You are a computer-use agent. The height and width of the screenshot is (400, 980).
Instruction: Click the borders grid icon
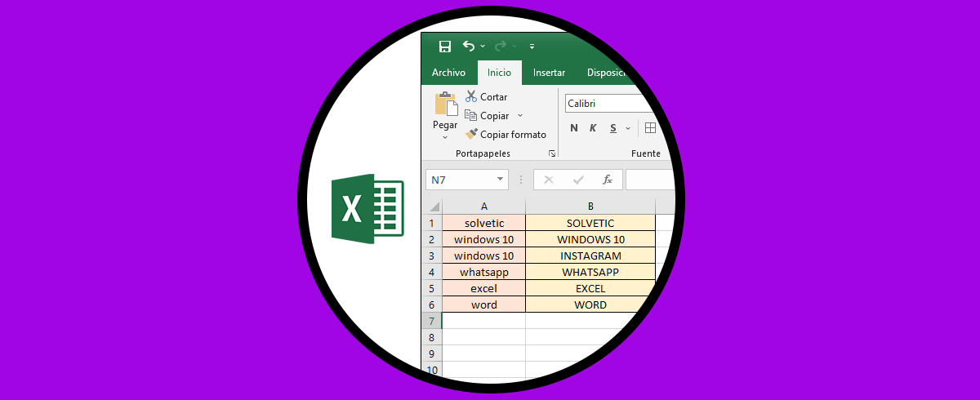650,128
